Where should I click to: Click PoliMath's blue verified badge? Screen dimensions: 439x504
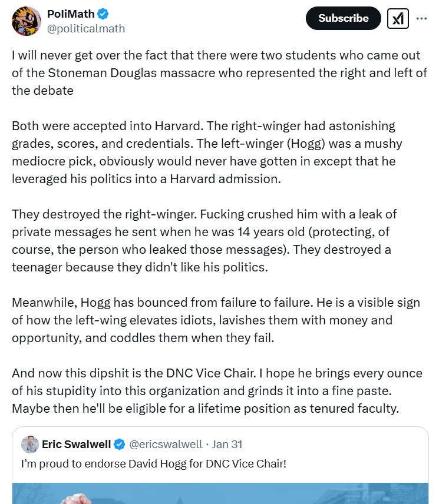(103, 14)
